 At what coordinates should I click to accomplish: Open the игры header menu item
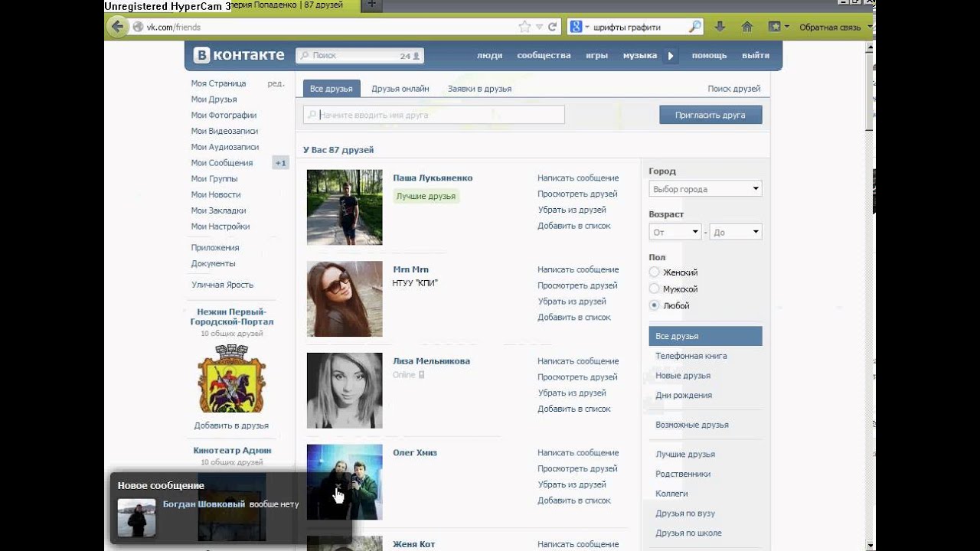tap(597, 55)
